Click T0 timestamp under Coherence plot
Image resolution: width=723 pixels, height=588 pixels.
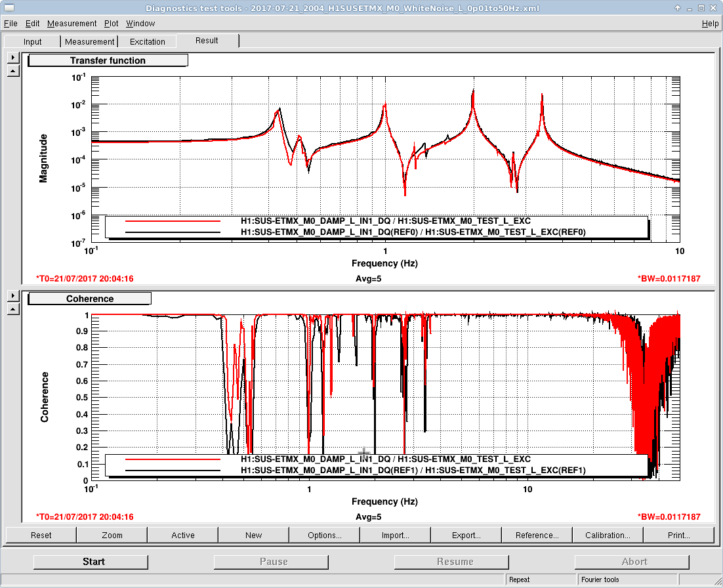point(85,517)
